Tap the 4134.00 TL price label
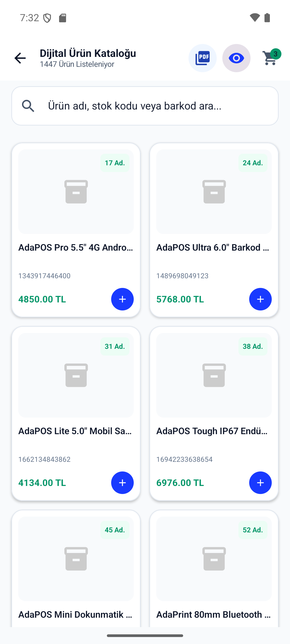Viewport: 290px width, 644px height. (42, 483)
